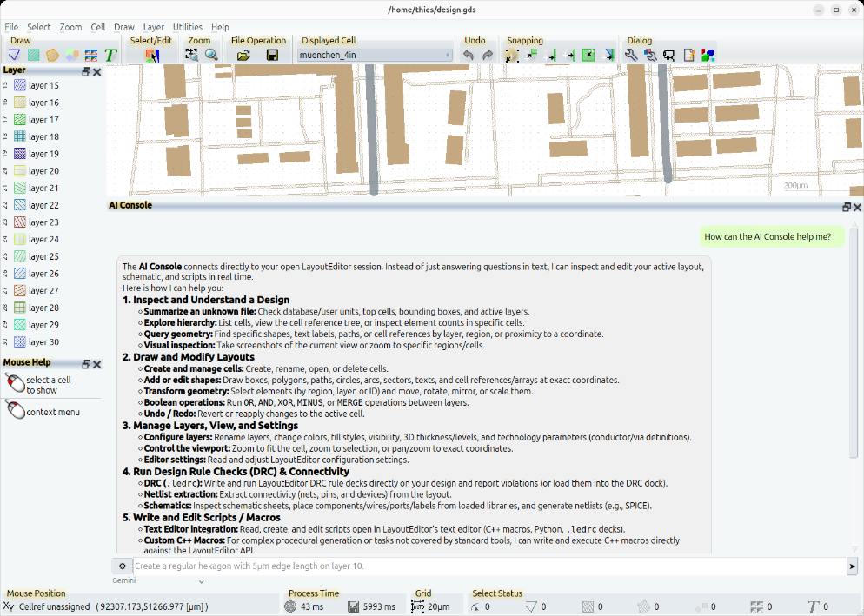Close the Mouse Help panel
The height and width of the screenshot is (616, 864).
click(97, 364)
